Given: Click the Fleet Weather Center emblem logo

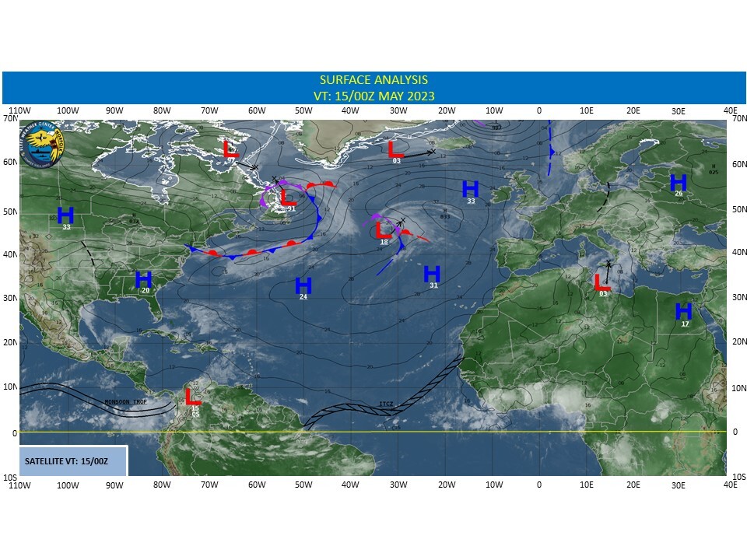Looking at the screenshot, I should (43, 143).
